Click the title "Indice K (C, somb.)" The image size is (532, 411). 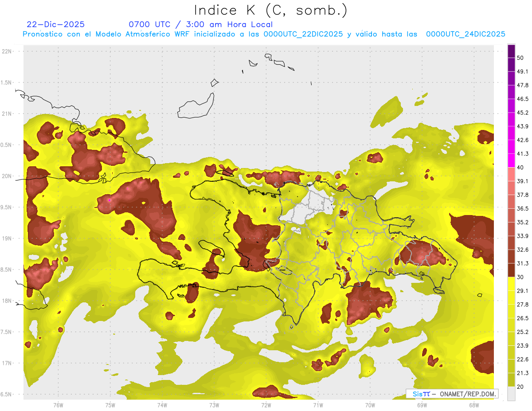[x=270, y=10]
